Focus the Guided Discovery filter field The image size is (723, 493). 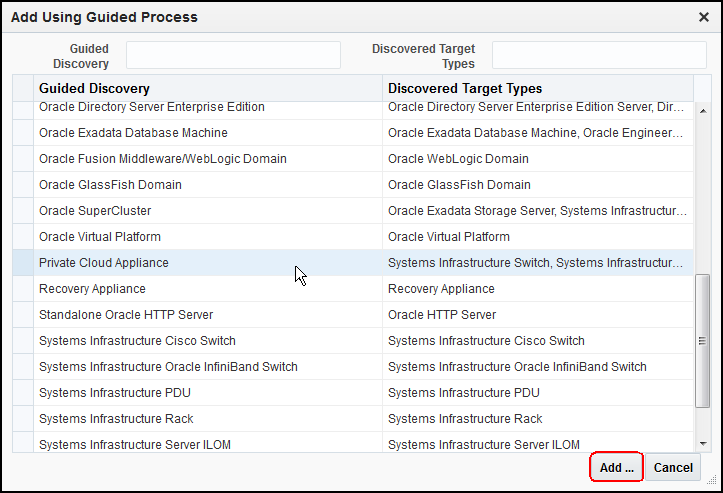coord(233,55)
